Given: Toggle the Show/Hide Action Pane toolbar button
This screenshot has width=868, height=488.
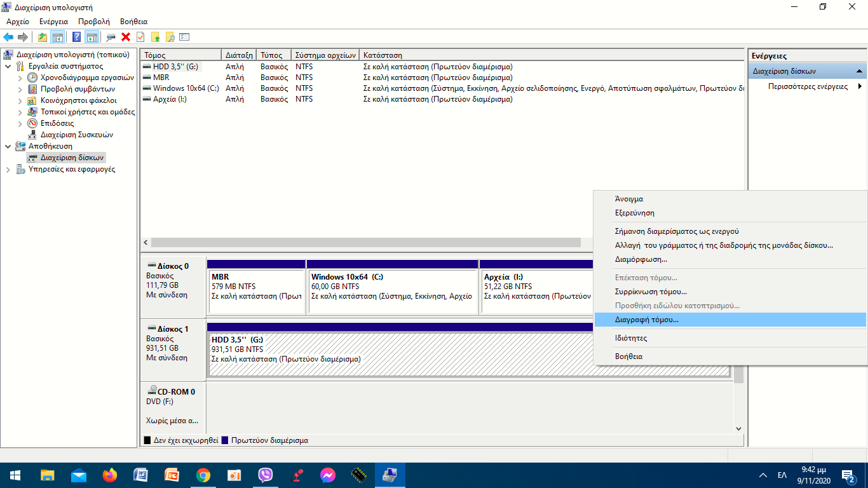Looking at the screenshot, I should (92, 37).
